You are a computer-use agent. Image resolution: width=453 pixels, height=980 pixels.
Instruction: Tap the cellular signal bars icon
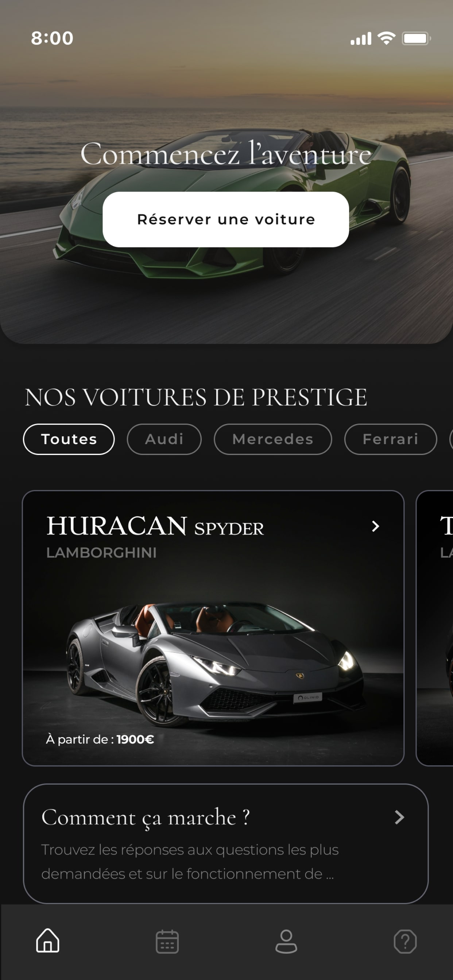361,38
